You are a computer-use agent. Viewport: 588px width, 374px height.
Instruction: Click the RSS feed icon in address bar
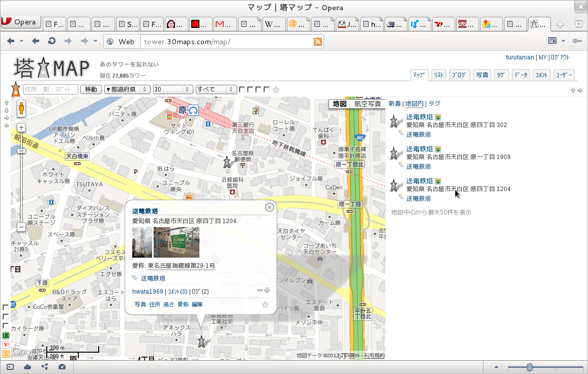pos(318,42)
